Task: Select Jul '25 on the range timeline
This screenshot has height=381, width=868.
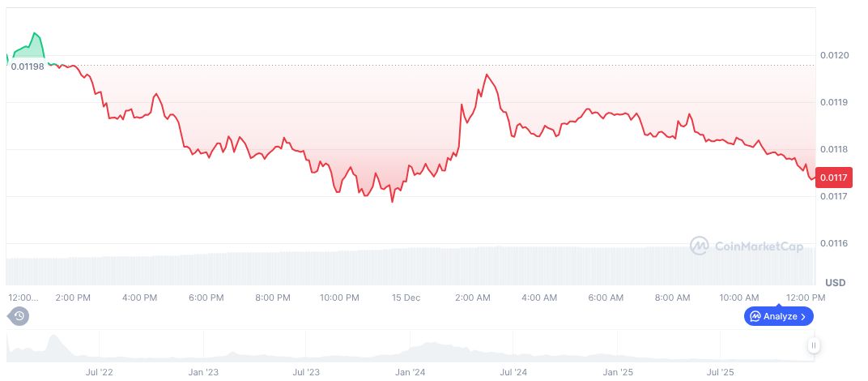Action: point(721,372)
